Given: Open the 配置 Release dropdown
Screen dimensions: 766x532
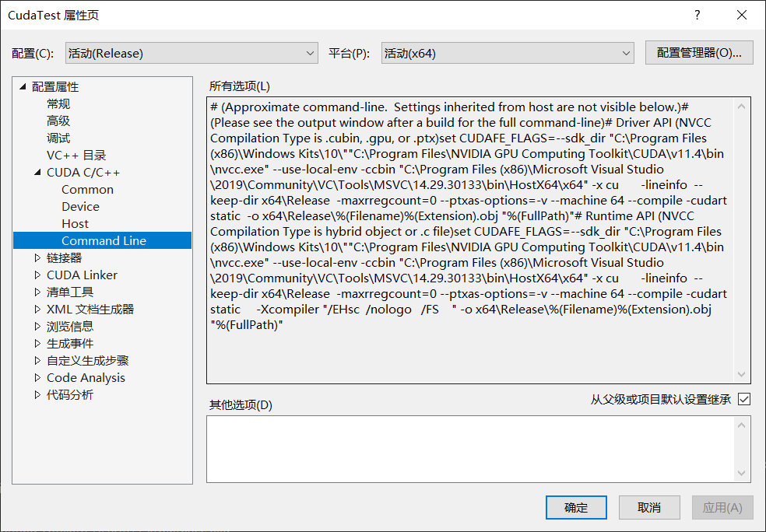Looking at the screenshot, I should click(x=191, y=53).
